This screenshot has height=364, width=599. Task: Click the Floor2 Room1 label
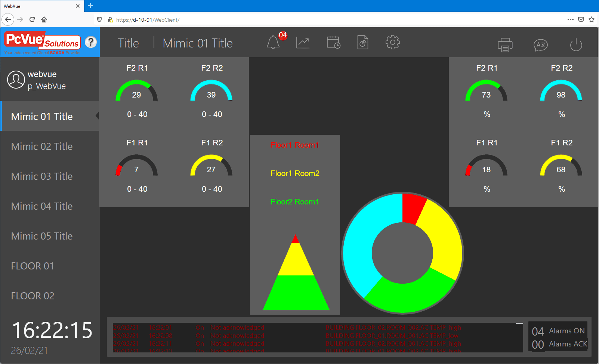click(x=295, y=201)
